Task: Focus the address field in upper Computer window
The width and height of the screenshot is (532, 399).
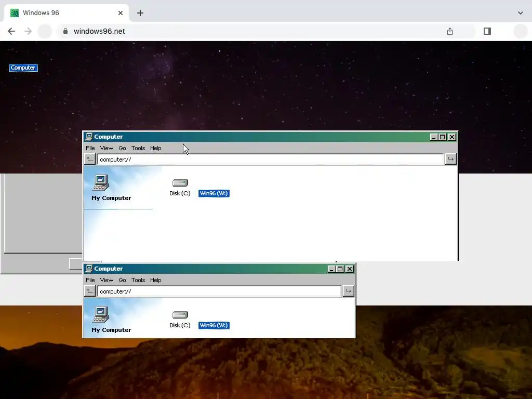Action: pyautogui.click(x=270, y=159)
